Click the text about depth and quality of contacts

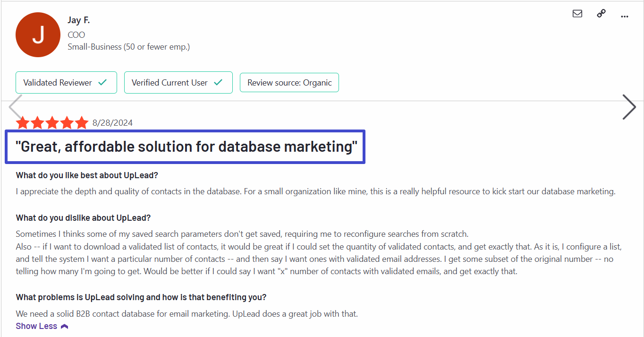(316, 191)
